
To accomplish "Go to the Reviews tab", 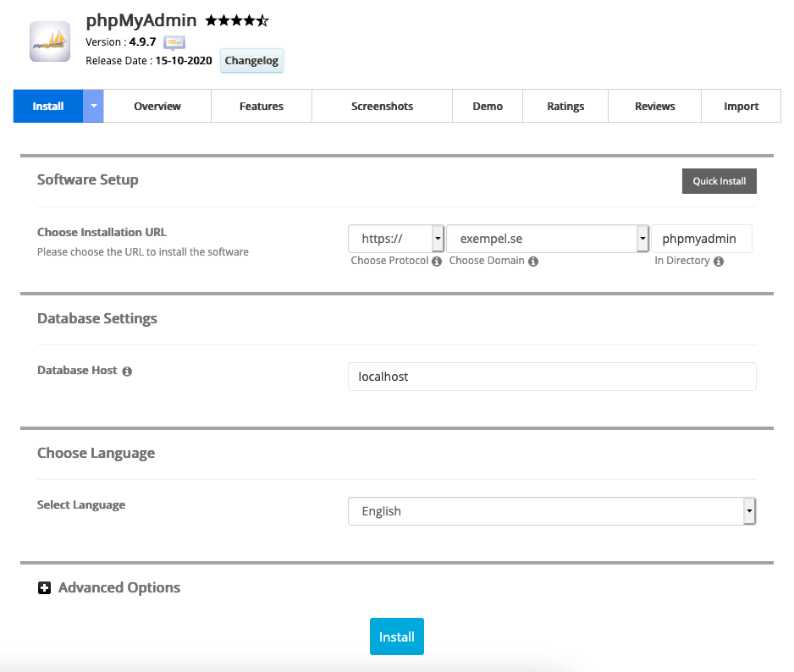I will click(654, 107).
